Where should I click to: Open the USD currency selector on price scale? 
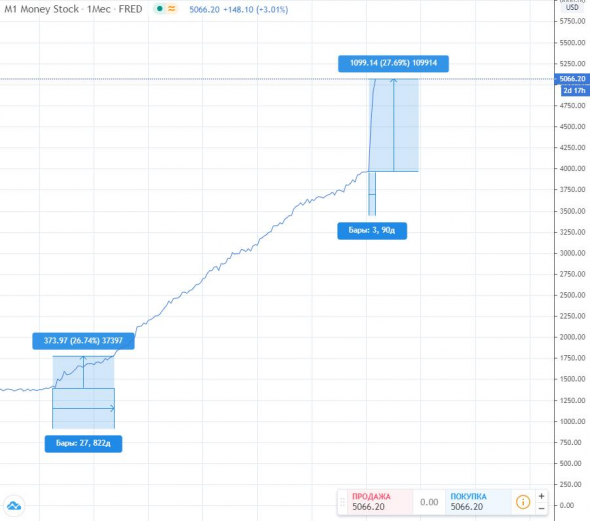point(572,7)
